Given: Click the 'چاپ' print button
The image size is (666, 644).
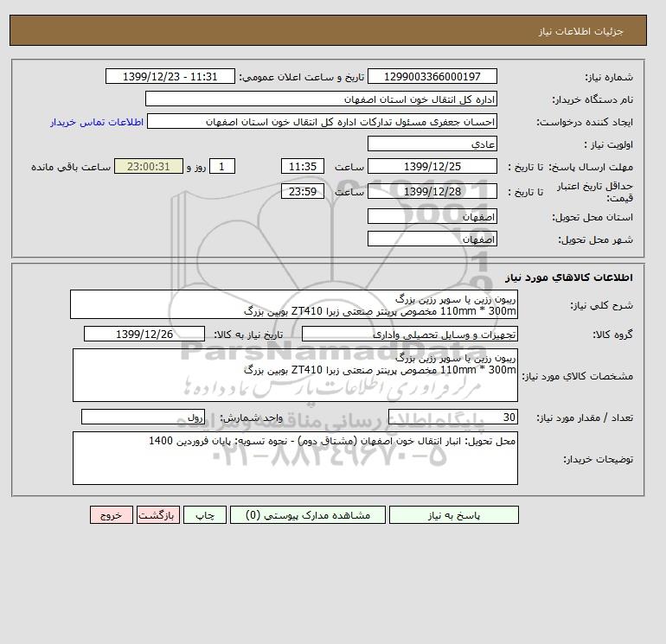Looking at the screenshot, I should [205, 515].
